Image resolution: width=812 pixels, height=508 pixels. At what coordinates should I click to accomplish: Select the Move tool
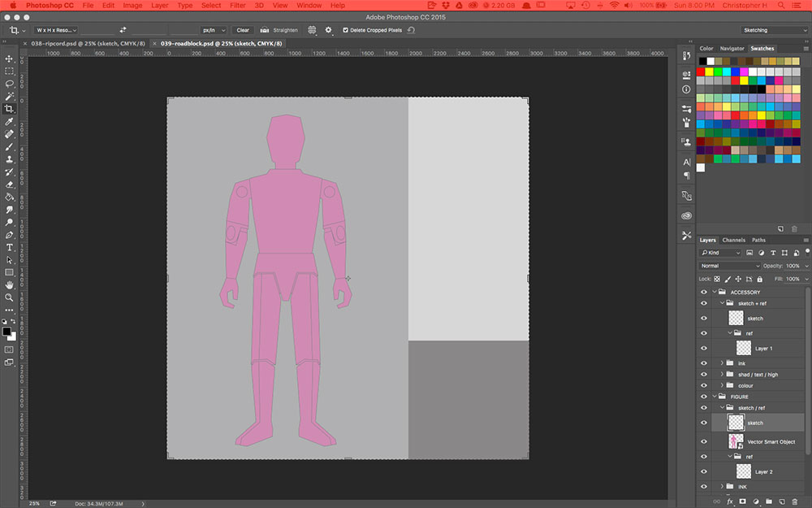click(x=9, y=59)
